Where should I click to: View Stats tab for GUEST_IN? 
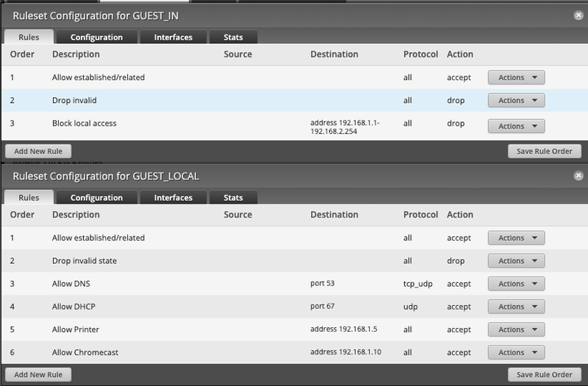(x=233, y=37)
